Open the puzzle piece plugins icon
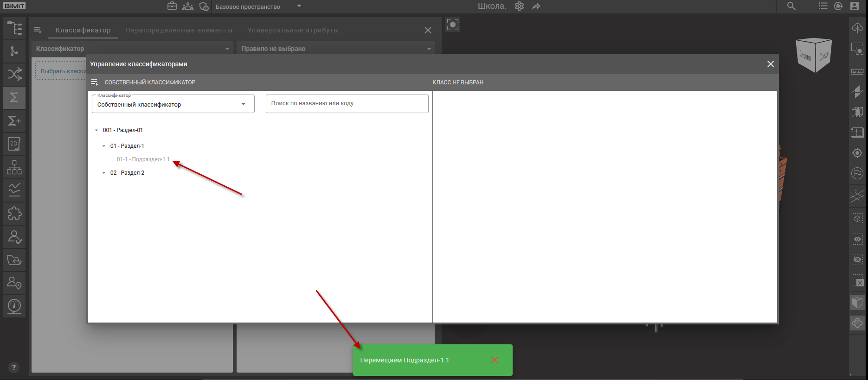868x380 pixels. coord(14,214)
